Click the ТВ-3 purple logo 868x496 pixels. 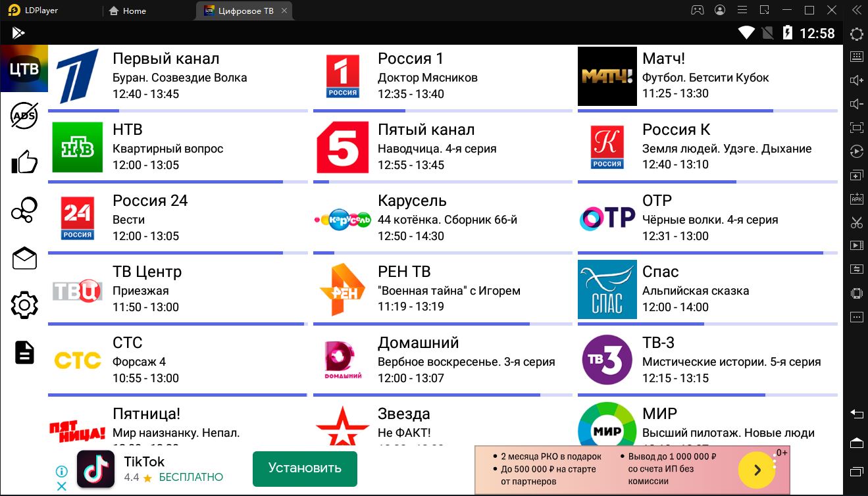(607, 360)
